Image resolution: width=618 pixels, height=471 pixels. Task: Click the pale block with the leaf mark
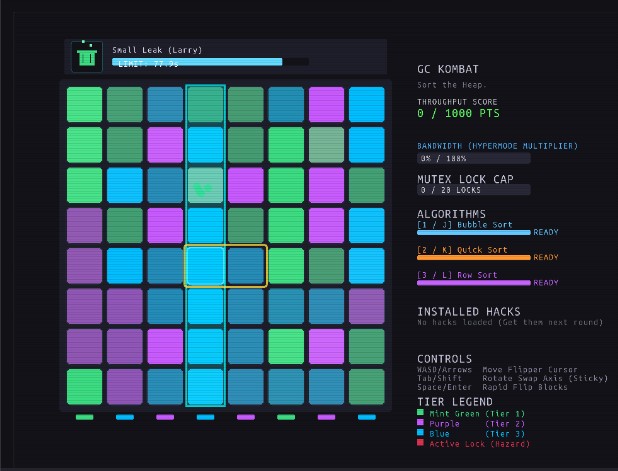pos(205,185)
